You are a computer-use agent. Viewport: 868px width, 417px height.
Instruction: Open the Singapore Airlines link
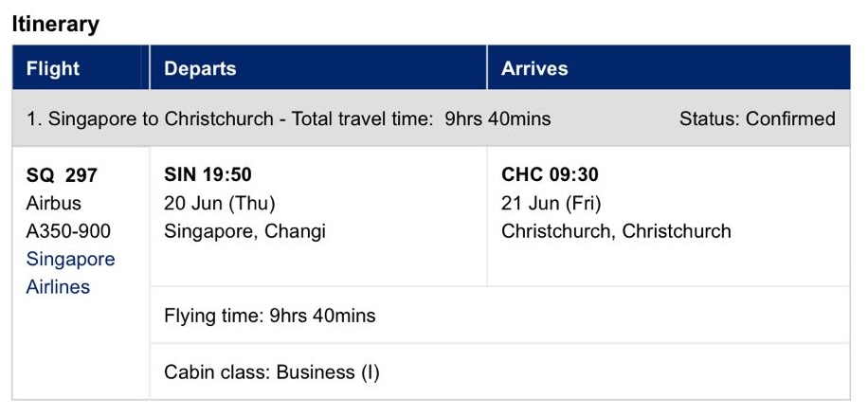click(70, 273)
